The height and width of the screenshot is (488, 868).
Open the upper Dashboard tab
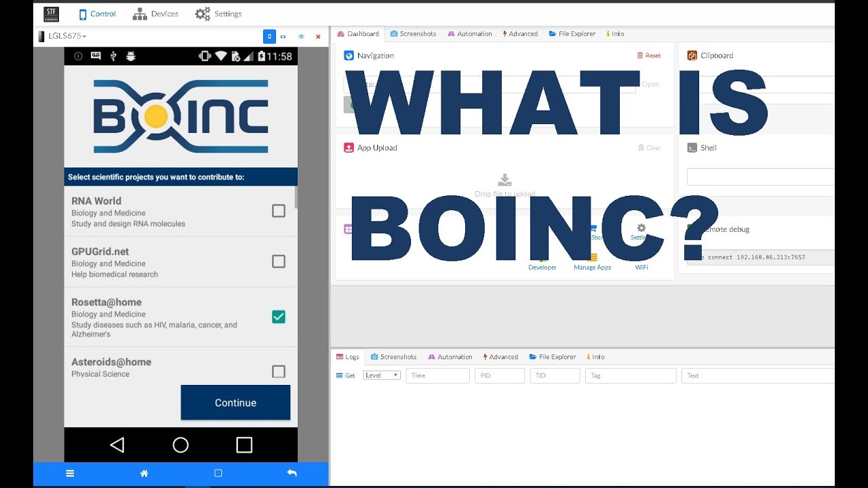tap(357, 34)
